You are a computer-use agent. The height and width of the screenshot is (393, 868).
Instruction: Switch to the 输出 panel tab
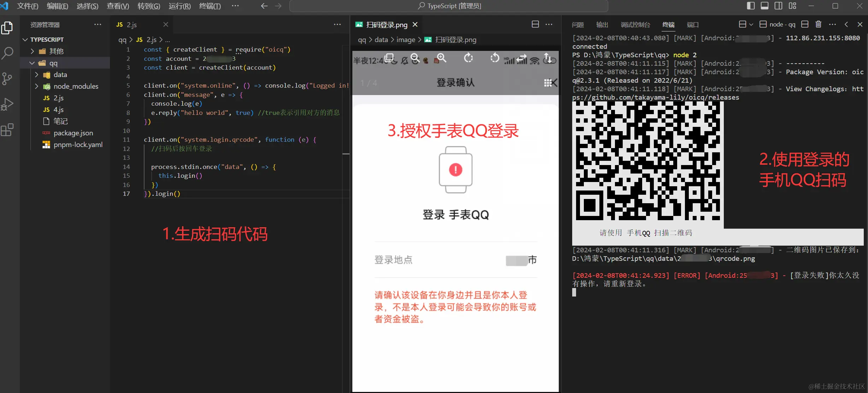point(602,24)
